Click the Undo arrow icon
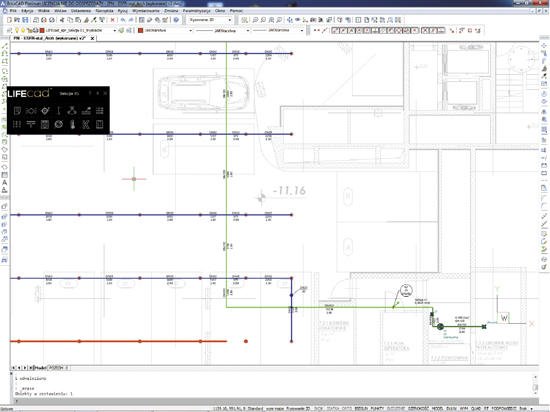This screenshot has width=550, height=412. pos(123,20)
